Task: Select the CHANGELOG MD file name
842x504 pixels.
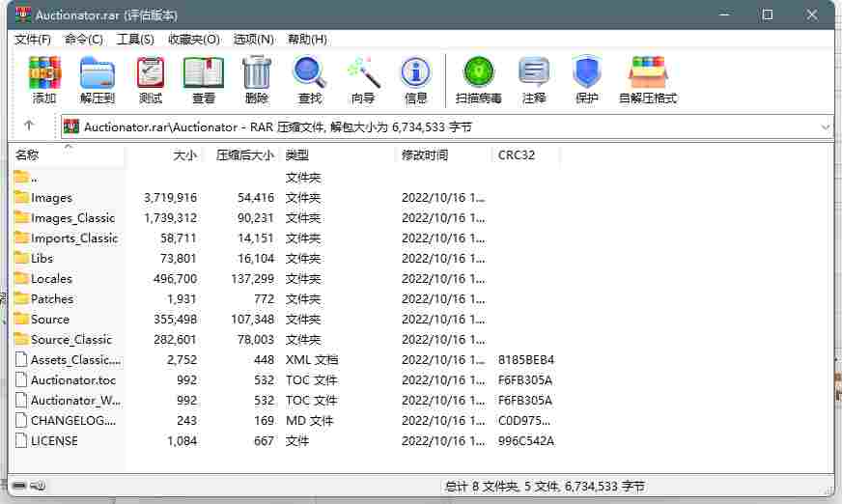Action: click(x=73, y=420)
